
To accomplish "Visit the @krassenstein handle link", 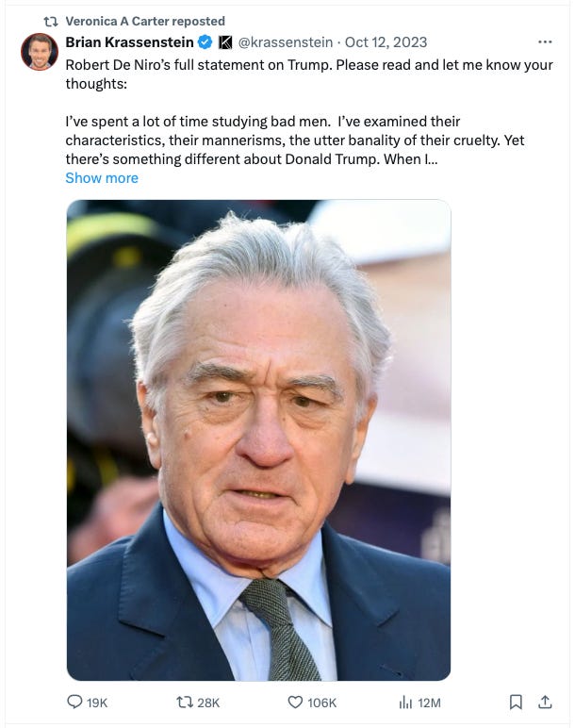I will click(286, 42).
